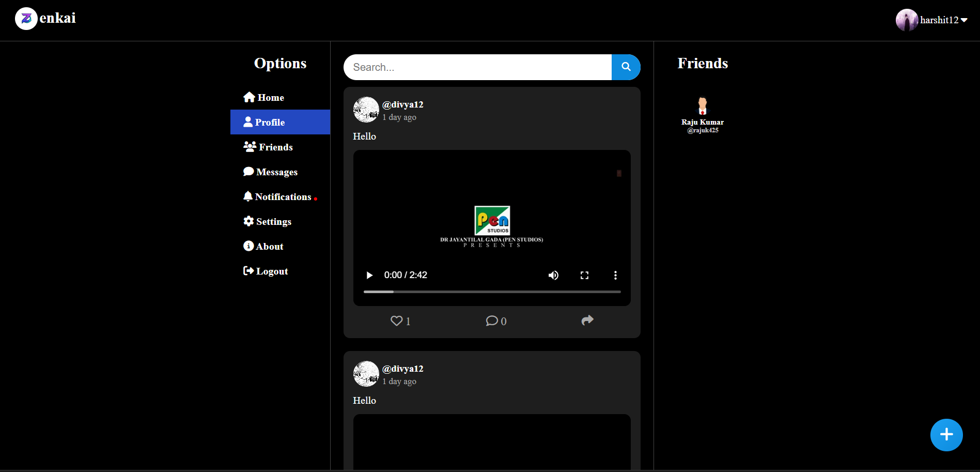Like the first post with heart icon
This screenshot has height=472, width=980.
(396, 321)
